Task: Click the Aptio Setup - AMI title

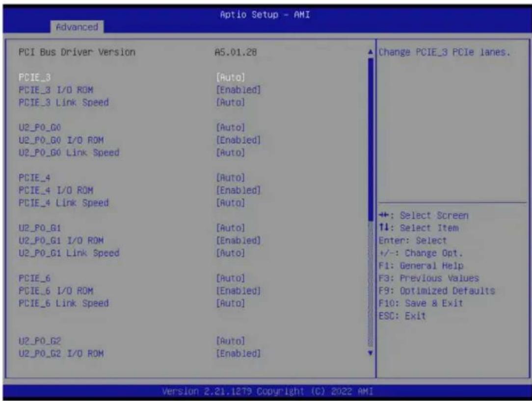Action: point(265,15)
